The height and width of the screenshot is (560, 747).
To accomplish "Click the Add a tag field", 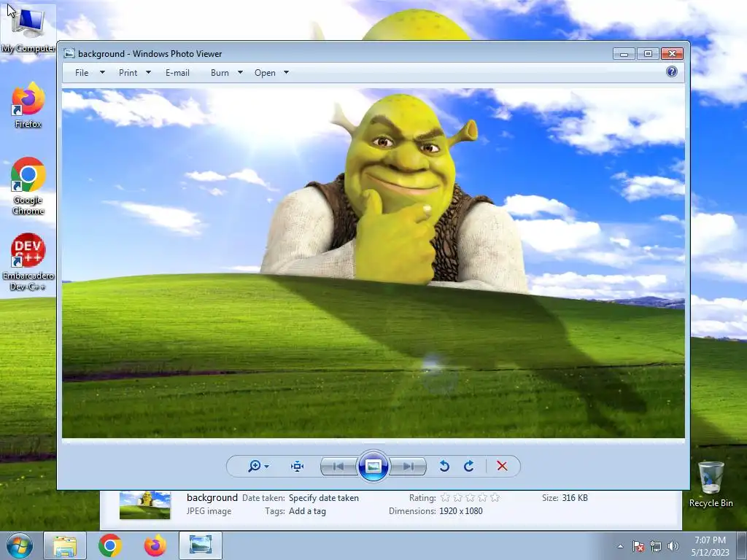I will pyautogui.click(x=307, y=511).
